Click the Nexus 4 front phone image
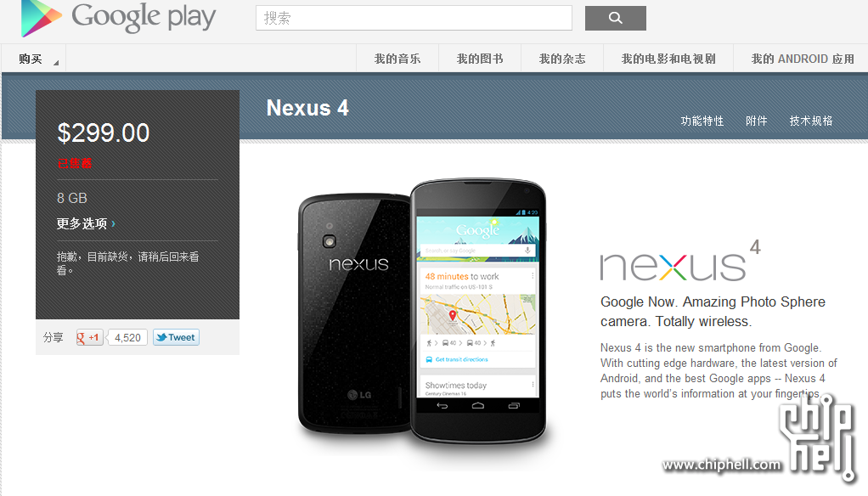Image resolution: width=868 pixels, height=496 pixels. pyautogui.click(x=478, y=311)
